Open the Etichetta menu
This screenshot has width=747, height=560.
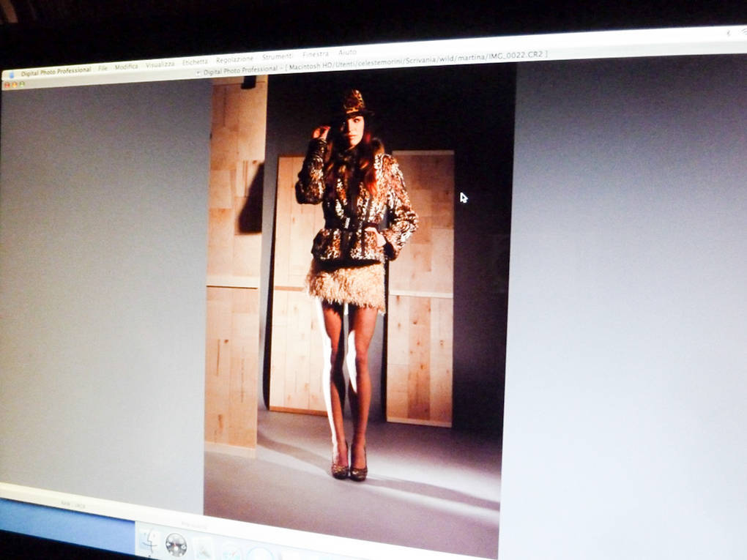click(195, 62)
